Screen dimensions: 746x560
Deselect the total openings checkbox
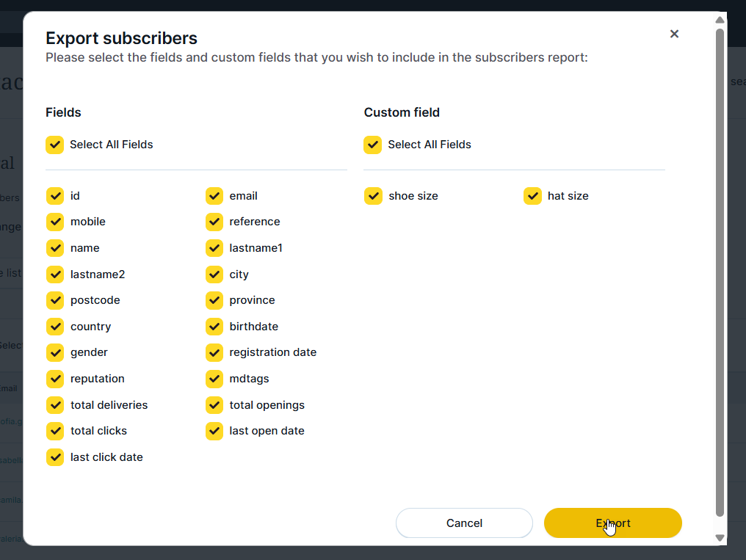tap(214, 405)
